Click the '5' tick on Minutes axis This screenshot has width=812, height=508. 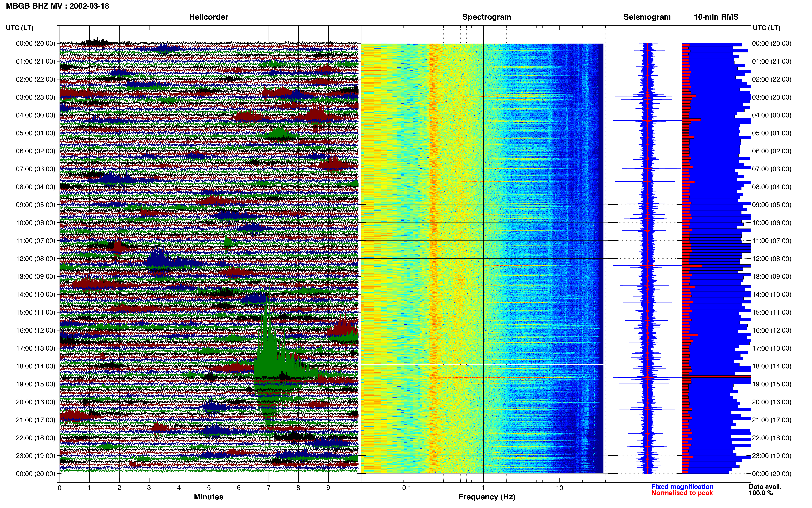(x=209, y=488)
